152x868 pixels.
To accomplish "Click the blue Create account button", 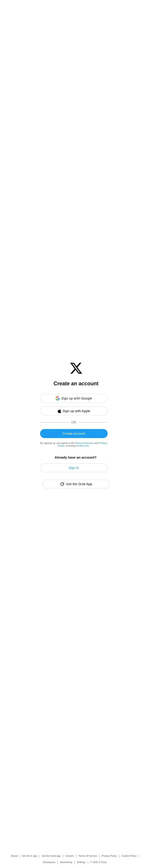I will click(74, 433).
